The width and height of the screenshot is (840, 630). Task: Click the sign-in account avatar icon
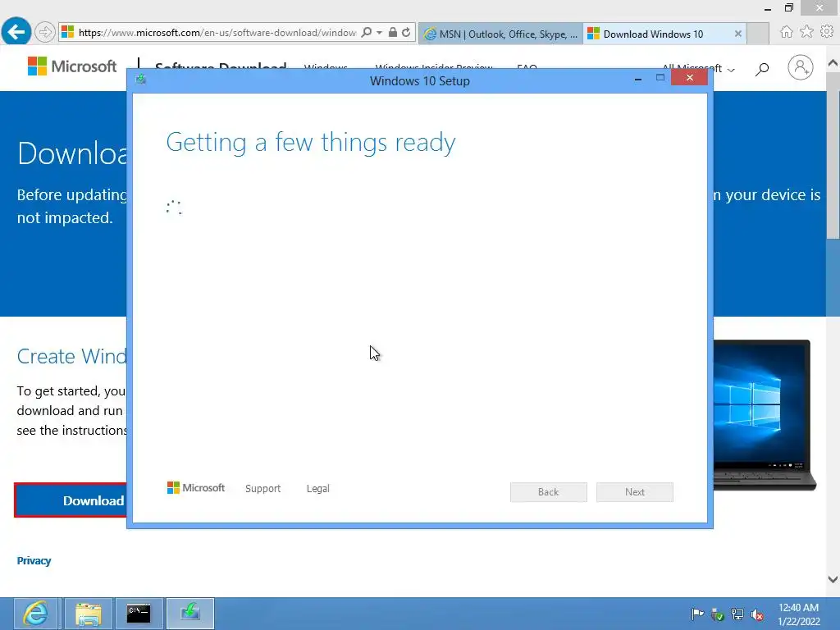[x=801, y=67]
